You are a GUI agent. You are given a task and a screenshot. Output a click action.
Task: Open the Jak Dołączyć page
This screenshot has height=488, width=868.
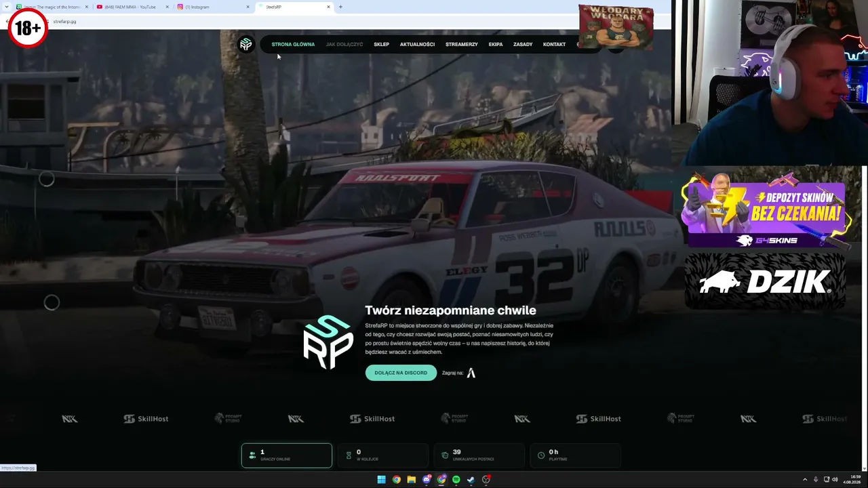tap(344, 45)
